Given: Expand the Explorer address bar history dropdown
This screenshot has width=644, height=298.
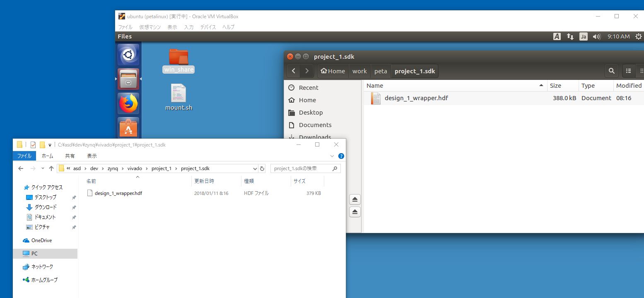Looking at the screenshot, I should point(255,168).
